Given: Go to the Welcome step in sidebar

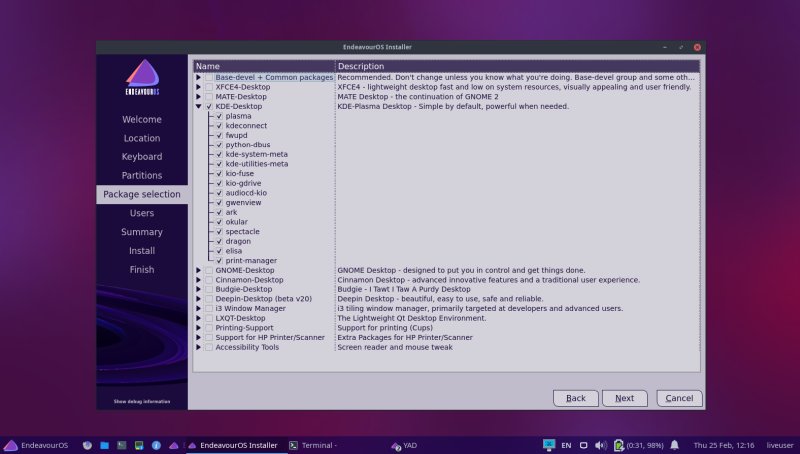Looking at the screenshot, I should pos(142,119).
